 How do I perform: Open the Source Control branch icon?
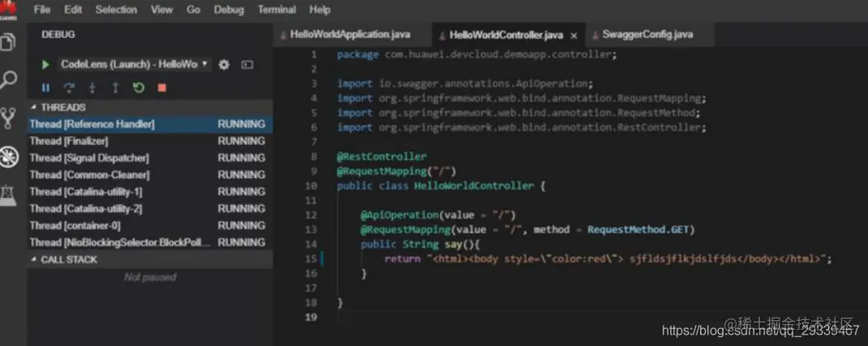click(x=8, y=118)
